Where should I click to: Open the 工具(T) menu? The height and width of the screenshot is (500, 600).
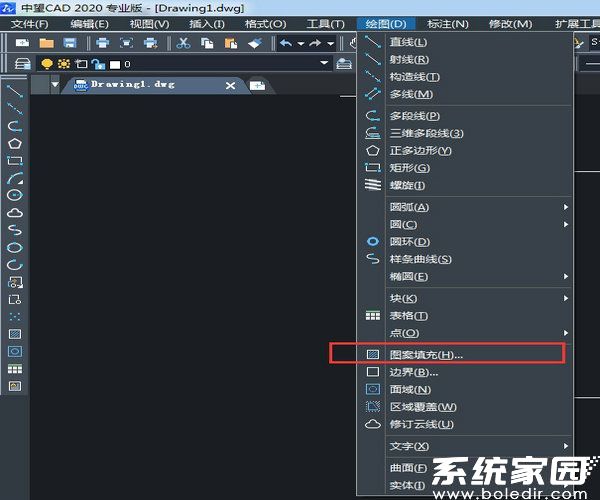326,24
